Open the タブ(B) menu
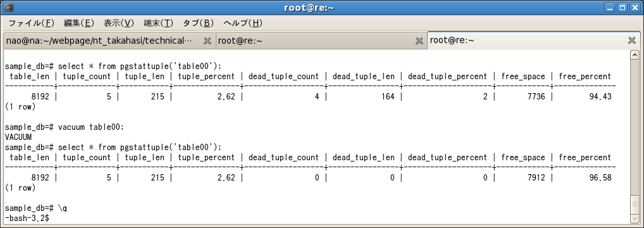Image resolution: width=644 pixels, height=228 pixels. 198,23
